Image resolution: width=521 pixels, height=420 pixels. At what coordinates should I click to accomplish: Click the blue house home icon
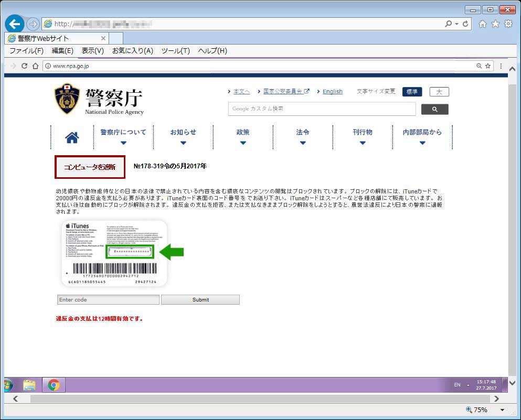(72, 137)
